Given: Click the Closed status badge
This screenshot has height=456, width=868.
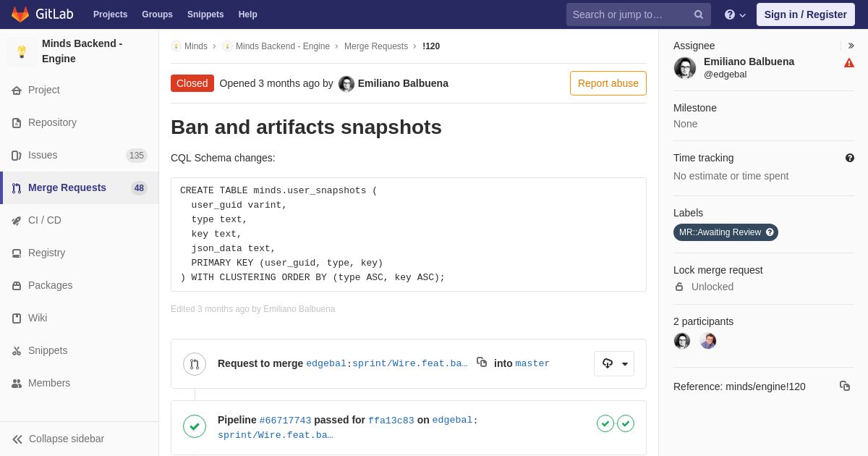Looking at the screenshot, I should pos(192,83).
